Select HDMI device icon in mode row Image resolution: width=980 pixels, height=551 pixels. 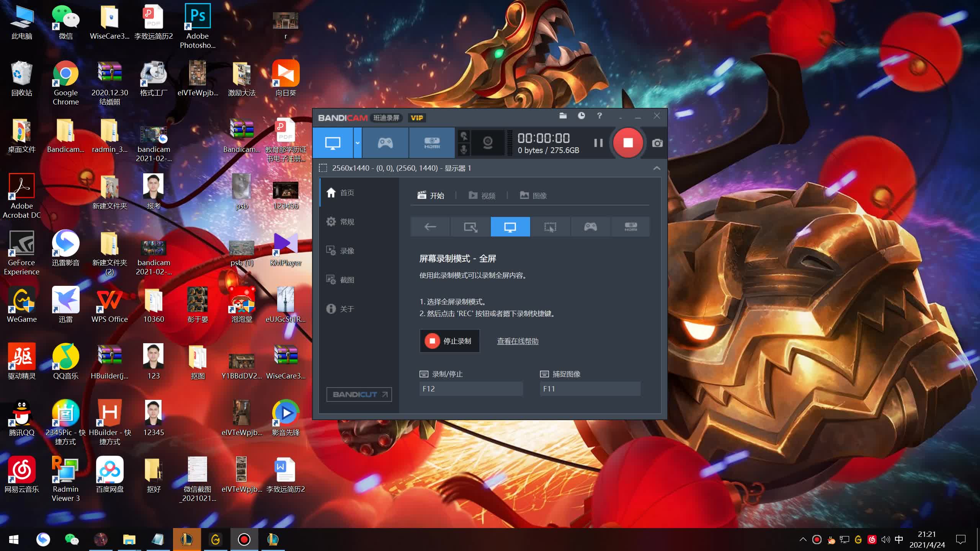(630, 227)
